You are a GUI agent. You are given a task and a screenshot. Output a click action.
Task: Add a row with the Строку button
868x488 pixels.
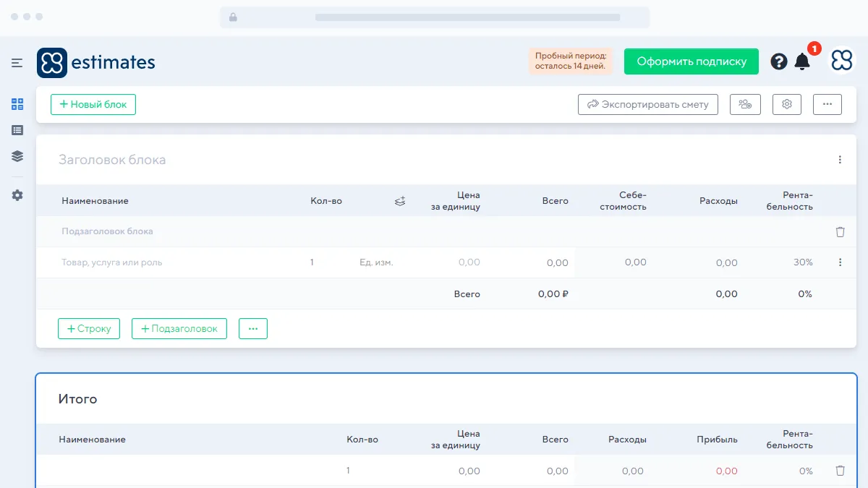(89, 328)
